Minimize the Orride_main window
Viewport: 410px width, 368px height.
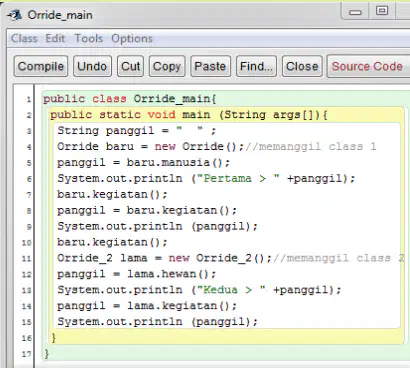[x=355, y=12]
